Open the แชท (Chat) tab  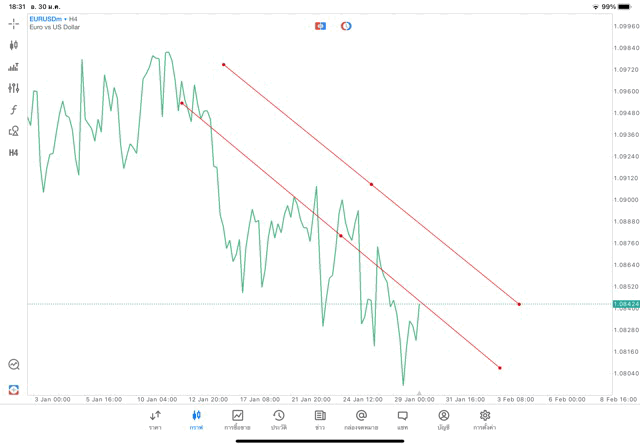pos(402,419)
